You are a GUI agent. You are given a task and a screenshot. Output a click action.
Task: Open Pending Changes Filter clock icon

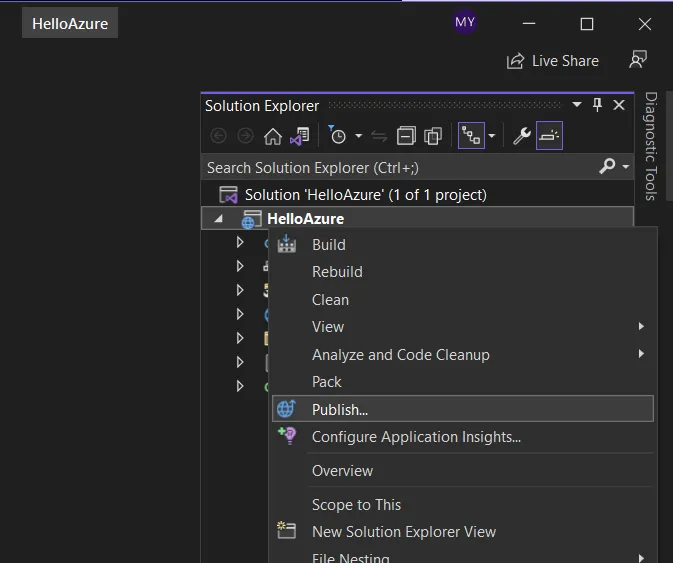coord(337,135)
